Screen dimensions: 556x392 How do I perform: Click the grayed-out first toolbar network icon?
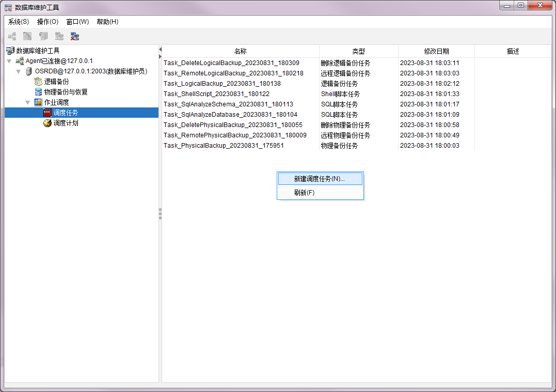pos(12,36)
